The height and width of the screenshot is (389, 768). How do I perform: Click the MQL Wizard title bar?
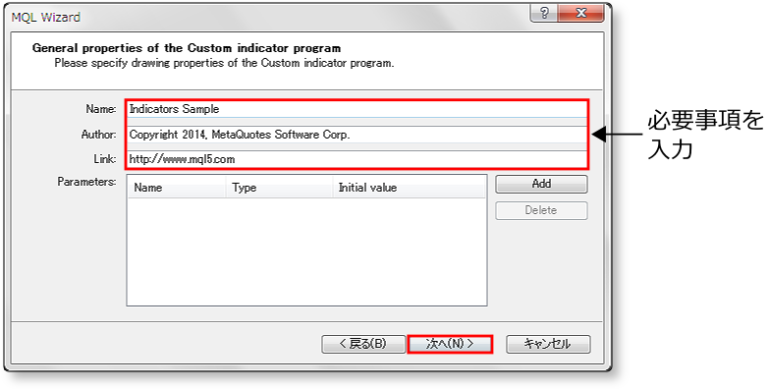pyautogui.click(x=269, y=17)
